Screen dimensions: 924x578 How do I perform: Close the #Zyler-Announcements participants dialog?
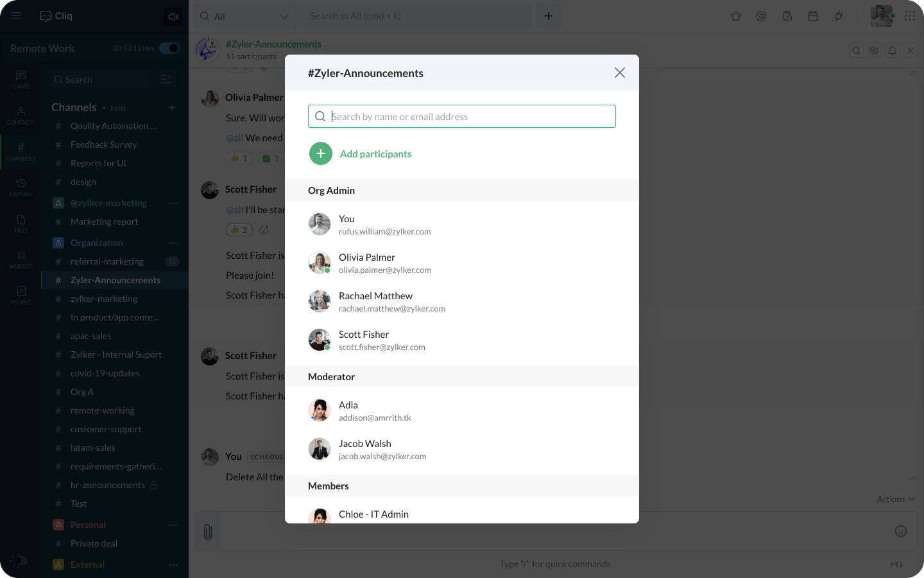(x=619, y=73)
